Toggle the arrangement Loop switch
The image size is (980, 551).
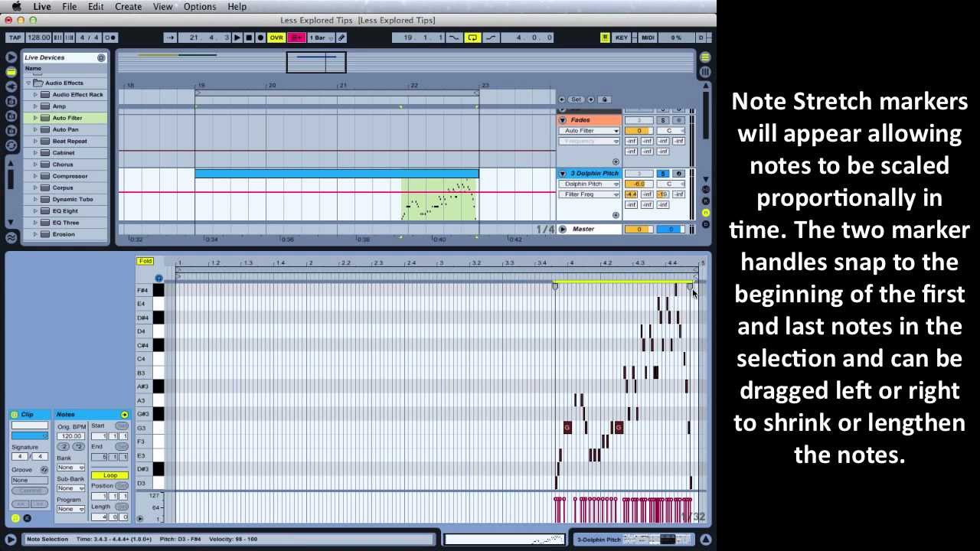[x=473, y=37]
